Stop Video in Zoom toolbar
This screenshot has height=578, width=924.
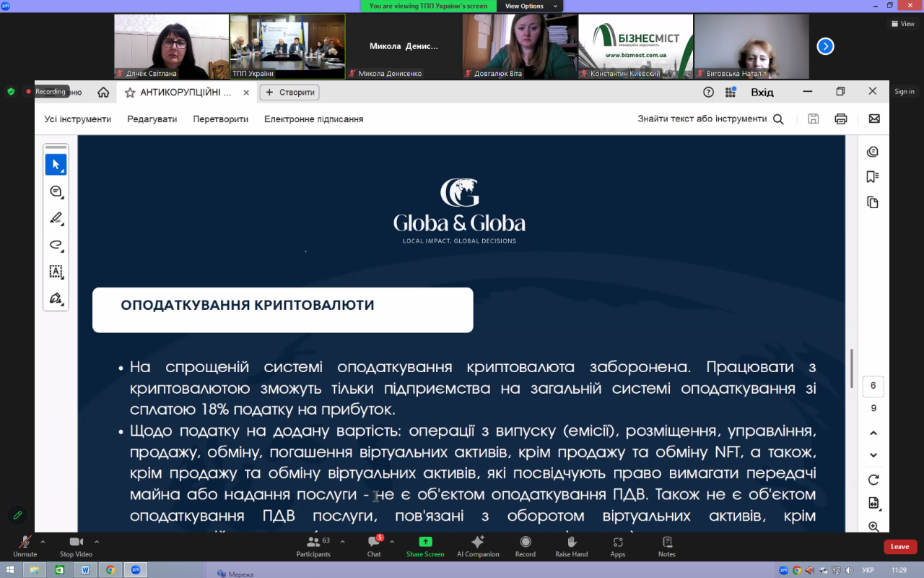coord(76,545)
